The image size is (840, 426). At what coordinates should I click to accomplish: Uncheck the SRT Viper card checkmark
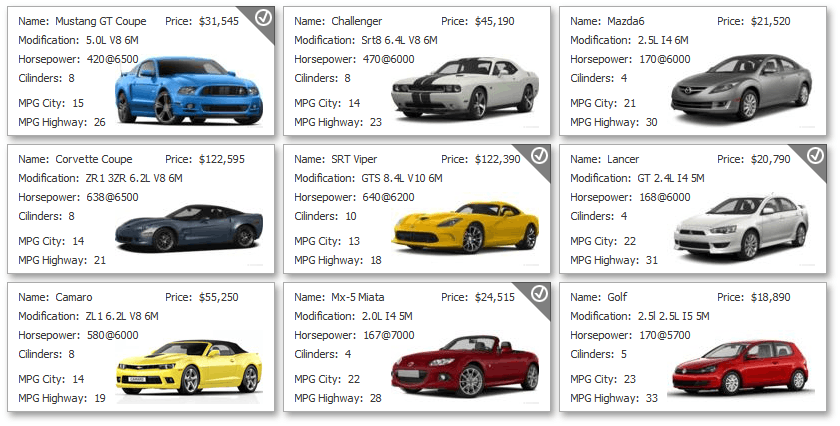point(539,155)
